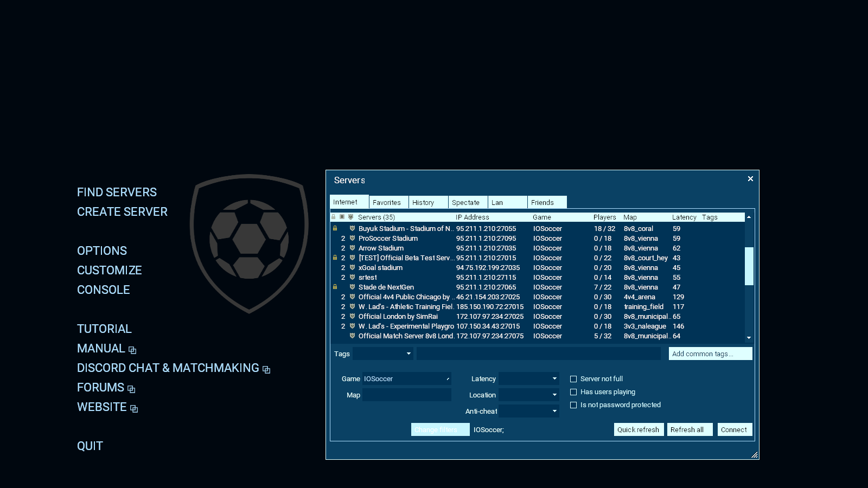
Task: Click shield icon on Official Beta Test row
Action: [352, 258]
